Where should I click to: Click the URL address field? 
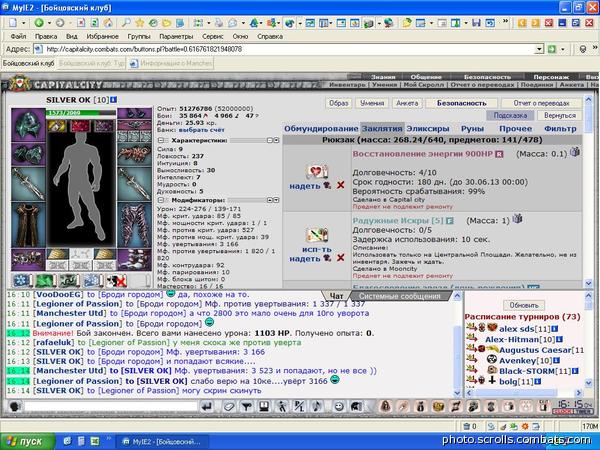tap(291, 49)
